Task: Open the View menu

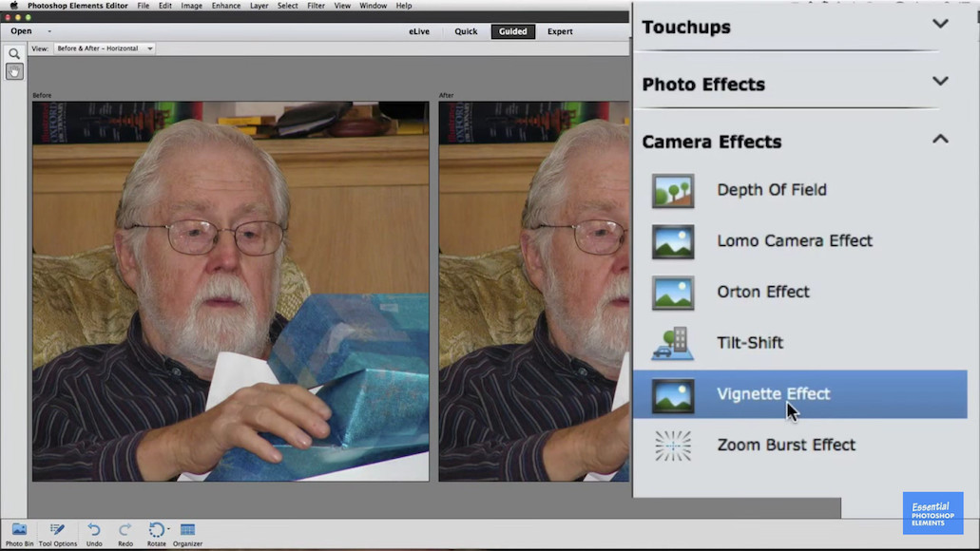Action: [342, 6]
